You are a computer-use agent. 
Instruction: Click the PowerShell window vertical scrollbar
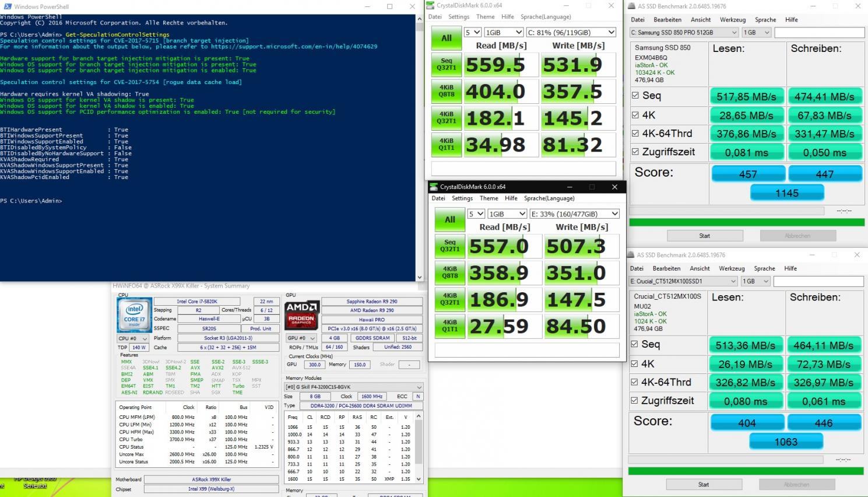tap(420, 147)
